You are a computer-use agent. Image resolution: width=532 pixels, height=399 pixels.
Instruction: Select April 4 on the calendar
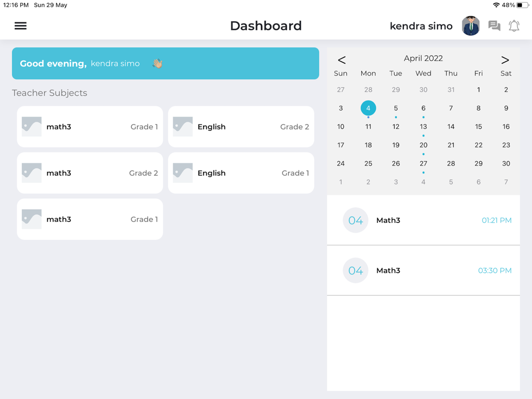pos(368,108)
